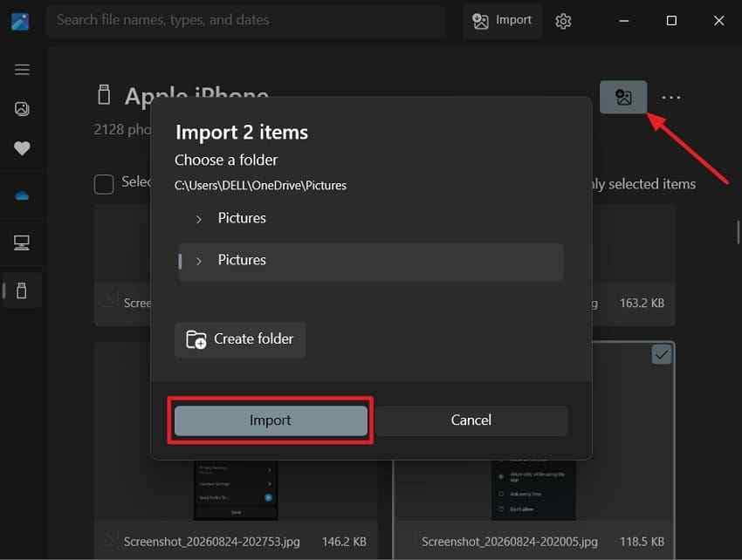
Task: Select the first Pictures folder row
Action: coord(371,219)
